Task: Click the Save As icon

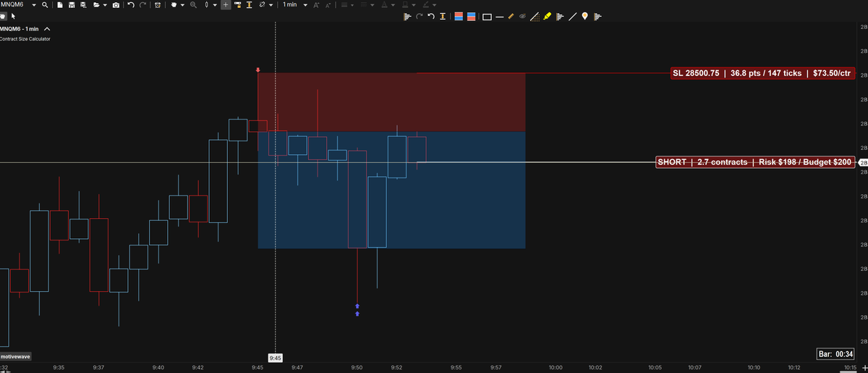Action: click(83, 5)
